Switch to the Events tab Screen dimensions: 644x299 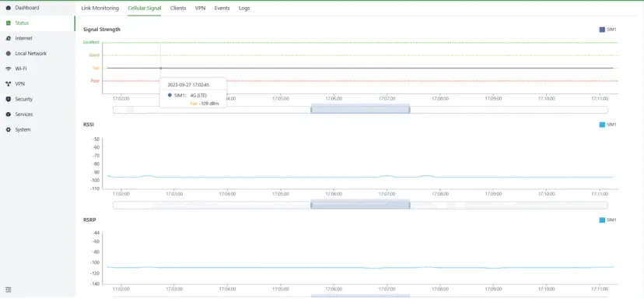coord(222,8)
